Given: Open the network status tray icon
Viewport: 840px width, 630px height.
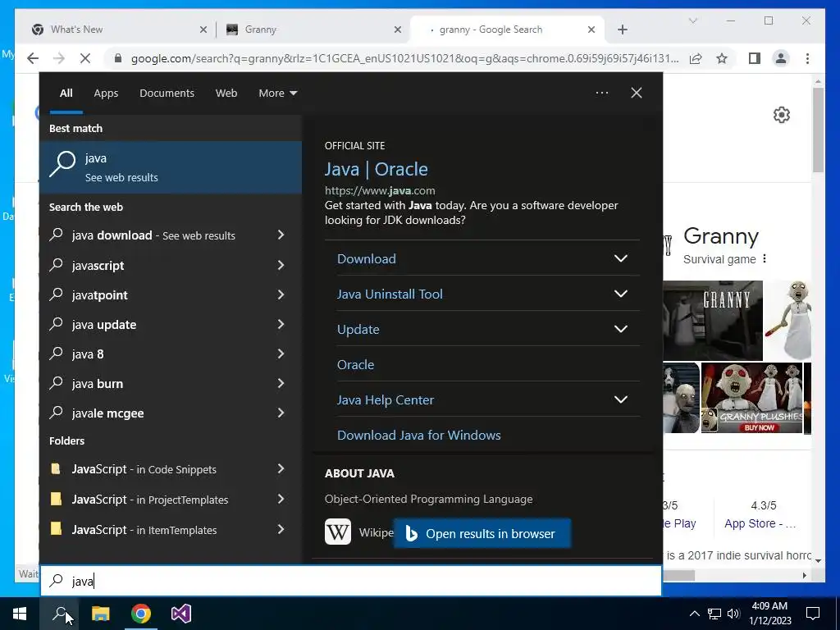Looking at the screenshot, I should pyautogui.click(x=714, y=614).
